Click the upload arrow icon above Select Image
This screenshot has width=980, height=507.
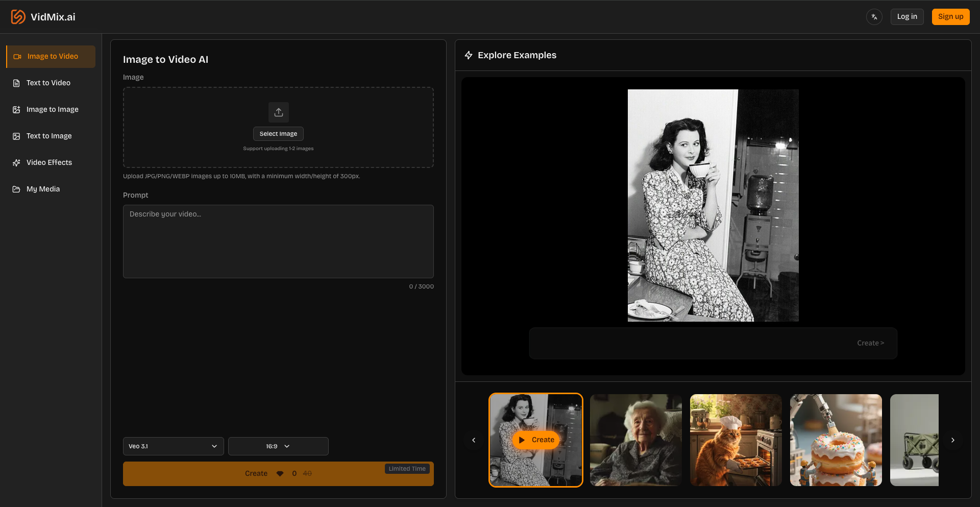click(278, 112)
